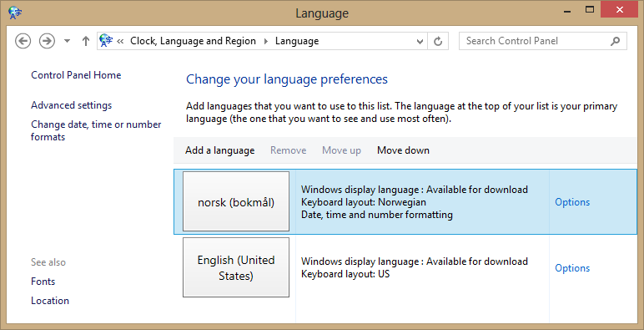The width and height of the screenshot is (644, 330).
Task: Expand the breadcrumb arrow before Language
Action: pyautogui.click(x=266, y=41)
